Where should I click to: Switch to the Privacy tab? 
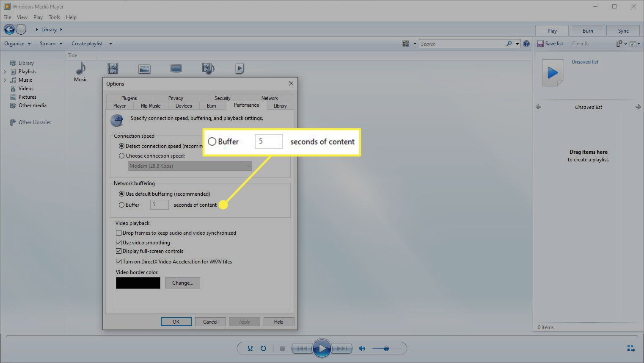point(176,98)
